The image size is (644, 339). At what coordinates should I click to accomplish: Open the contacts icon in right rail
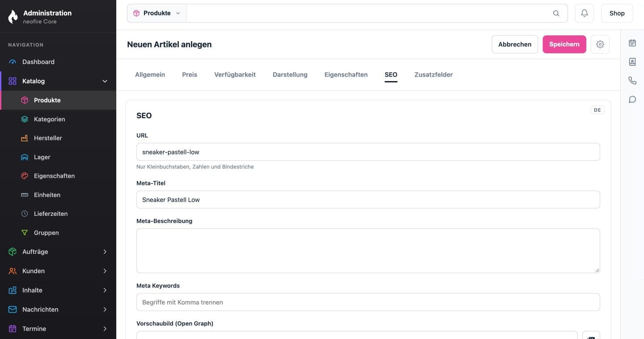[x=632, y=62]
